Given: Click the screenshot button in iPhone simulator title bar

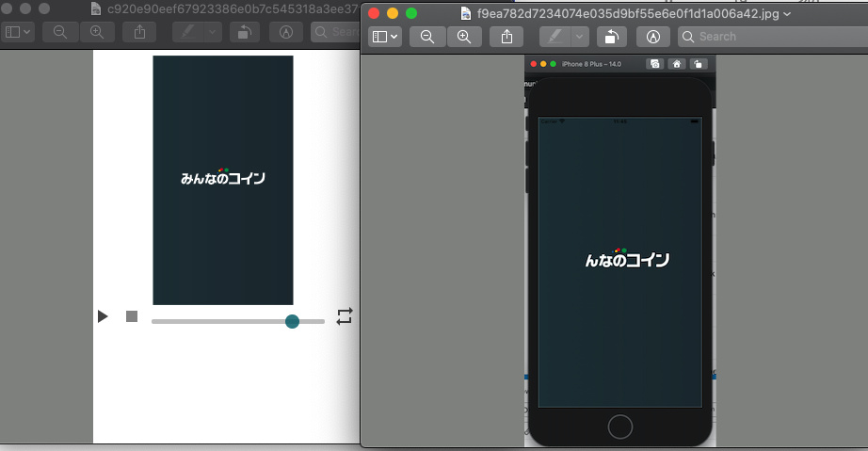Looking at the screenshot, I should click(x=655, y=64).
